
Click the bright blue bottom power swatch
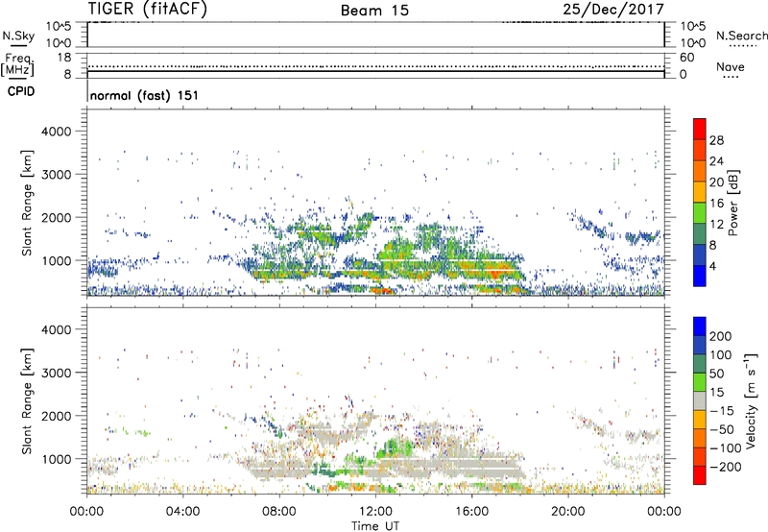[x=700, y=276]
